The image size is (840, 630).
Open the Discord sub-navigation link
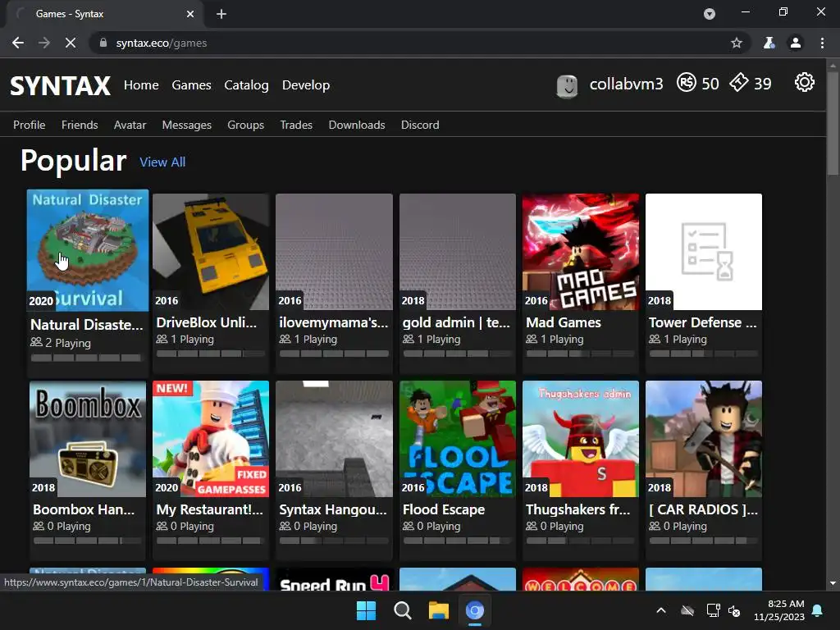(x=420, y=125)
